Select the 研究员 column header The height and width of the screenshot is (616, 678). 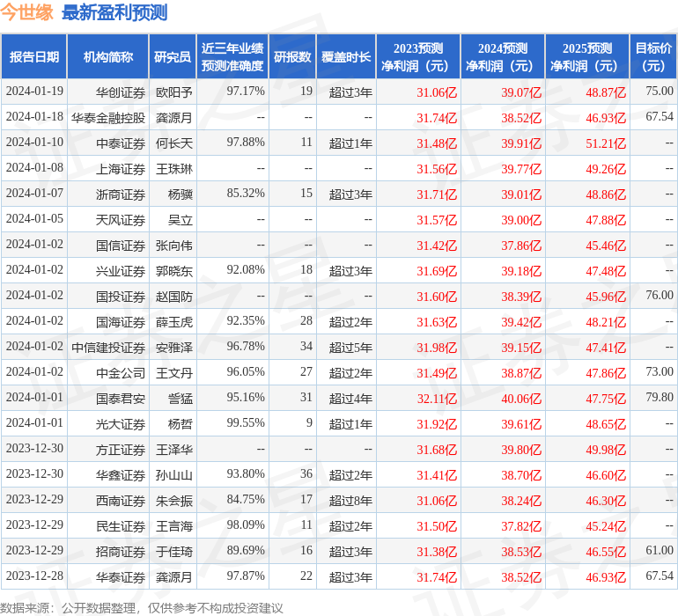(173, 56)
